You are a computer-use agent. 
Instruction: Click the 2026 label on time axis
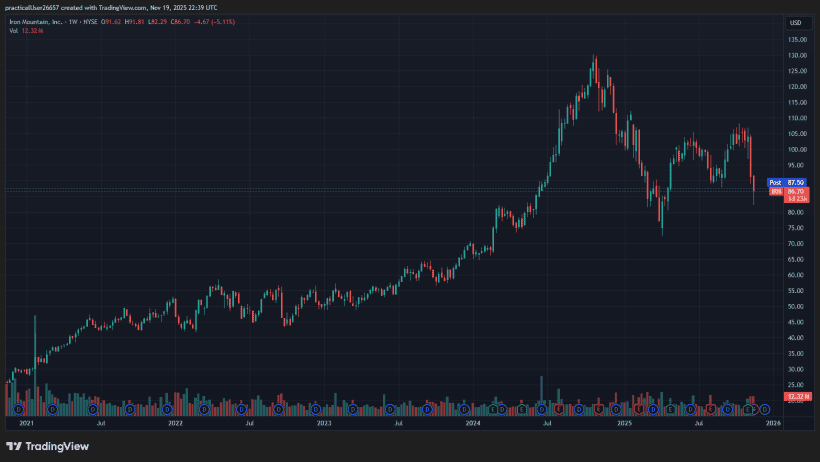[772, 424]
